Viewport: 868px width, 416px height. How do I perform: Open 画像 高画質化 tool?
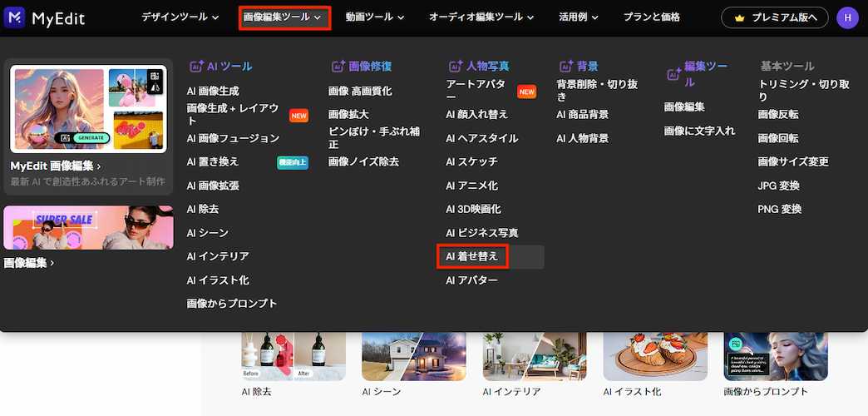[360, 91]
